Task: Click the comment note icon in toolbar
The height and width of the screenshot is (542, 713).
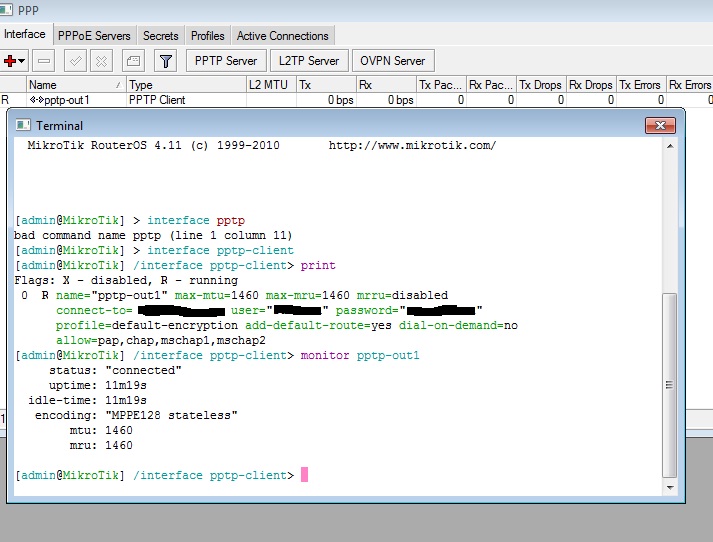Action: pyautogui.click(x=133, y=60)
